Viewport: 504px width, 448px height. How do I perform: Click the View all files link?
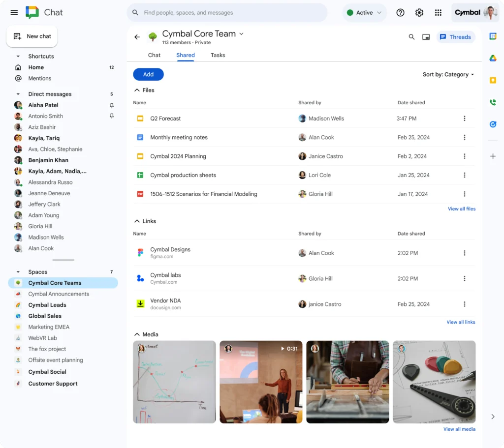coord(461,209)
